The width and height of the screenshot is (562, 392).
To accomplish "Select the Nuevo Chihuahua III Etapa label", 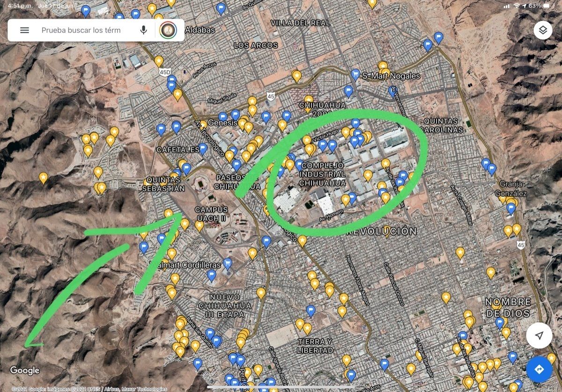I will coord(231,305).
